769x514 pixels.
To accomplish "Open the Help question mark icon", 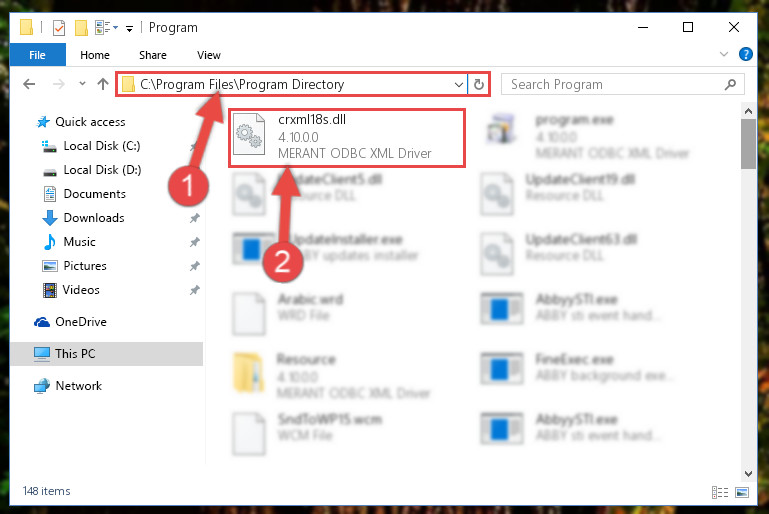I will coord(745,54).
